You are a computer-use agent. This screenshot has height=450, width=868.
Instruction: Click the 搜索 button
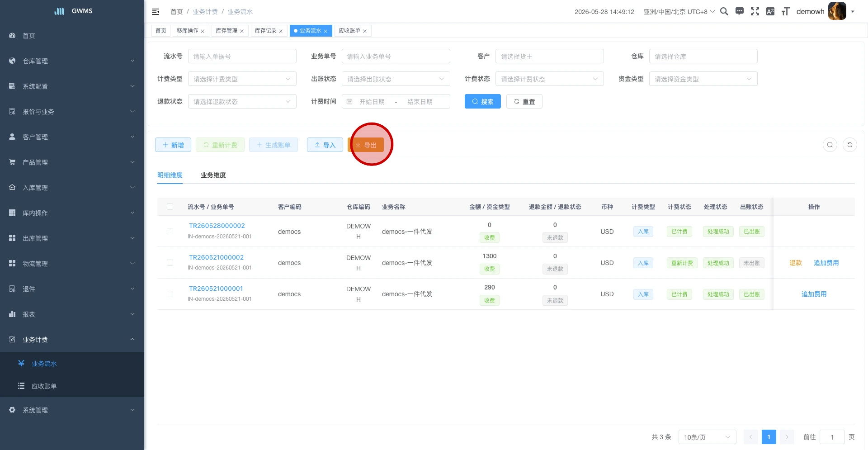483,101
